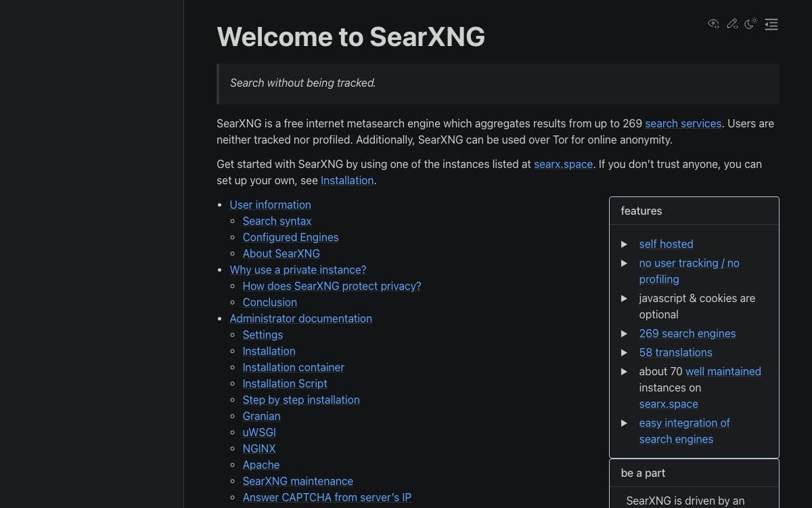
Task: Click javascript & cookies are optional text
Action: [697, 306]
